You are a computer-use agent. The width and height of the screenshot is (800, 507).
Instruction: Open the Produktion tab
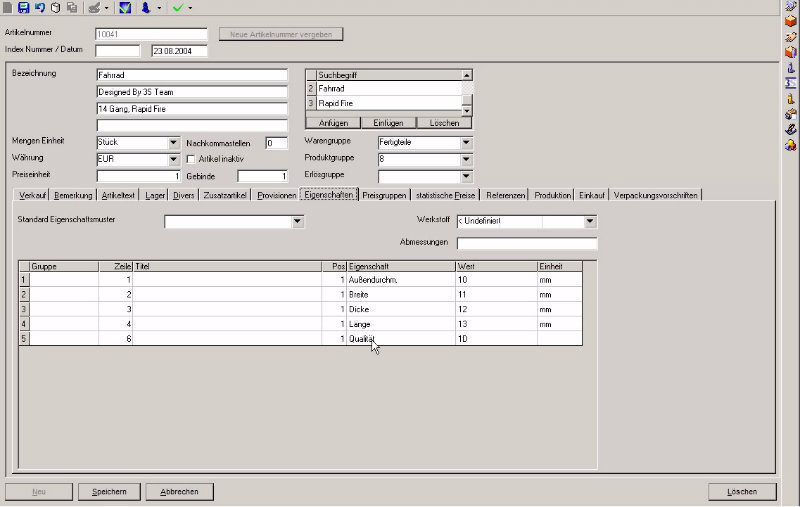pos(552,195)
